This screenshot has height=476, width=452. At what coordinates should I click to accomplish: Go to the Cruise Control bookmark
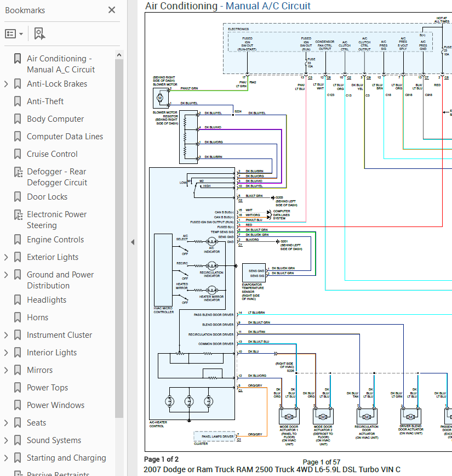[52, 154]
